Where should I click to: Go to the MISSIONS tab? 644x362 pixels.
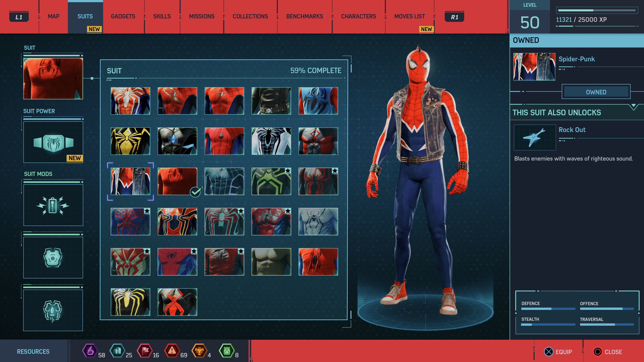click(202, 16)
